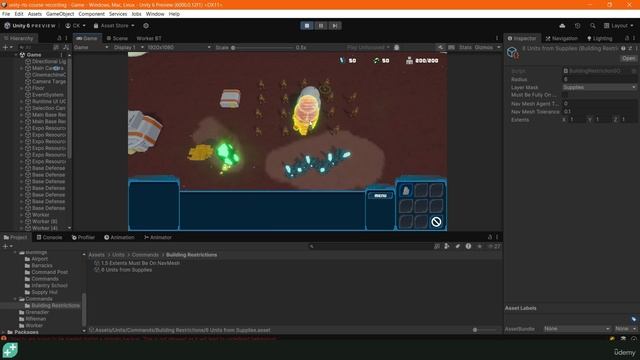
Task: Click the in-game cancel command icon
Action: pos(436,222)
